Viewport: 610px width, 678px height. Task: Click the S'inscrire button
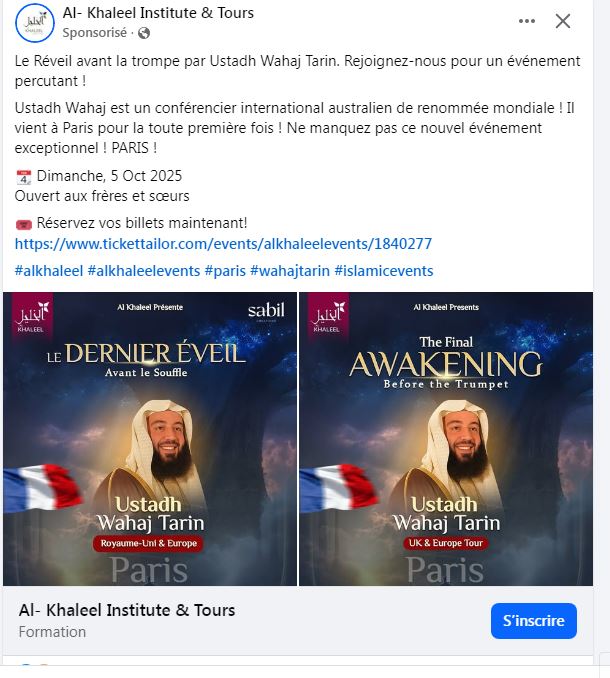(x=533, y=620)
